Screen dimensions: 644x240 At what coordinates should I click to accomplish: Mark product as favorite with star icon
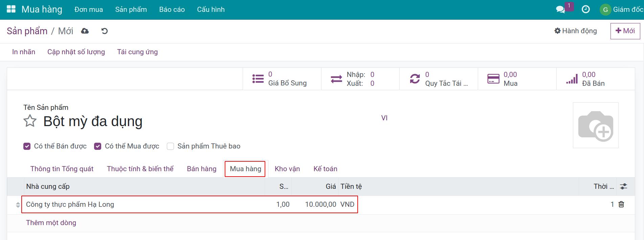point(30,121)
